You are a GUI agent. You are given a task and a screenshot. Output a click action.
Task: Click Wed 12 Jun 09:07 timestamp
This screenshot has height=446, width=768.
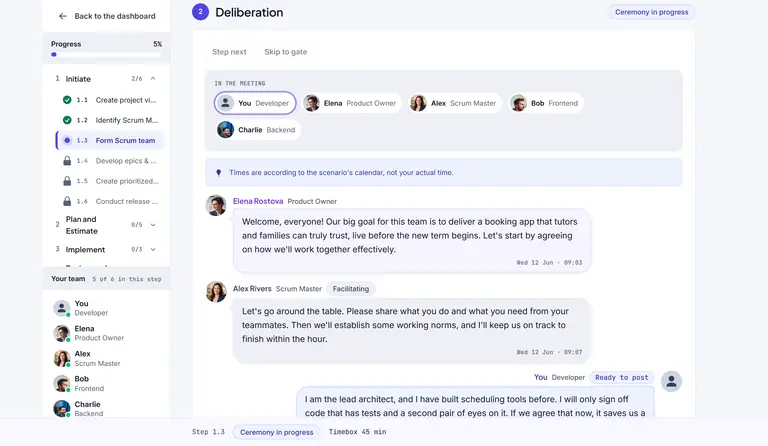coord(549,352)
